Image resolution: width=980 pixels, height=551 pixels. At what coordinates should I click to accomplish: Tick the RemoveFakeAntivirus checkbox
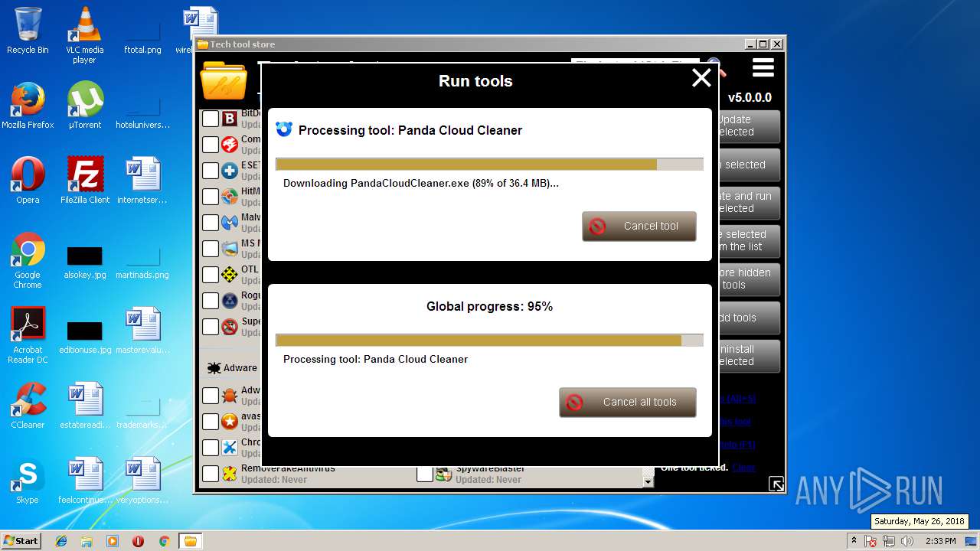[211, 474]
